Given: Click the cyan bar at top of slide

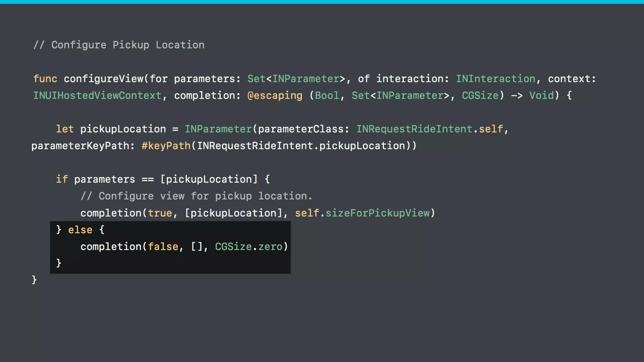Looking at the screenshot, I should point(322,2).
